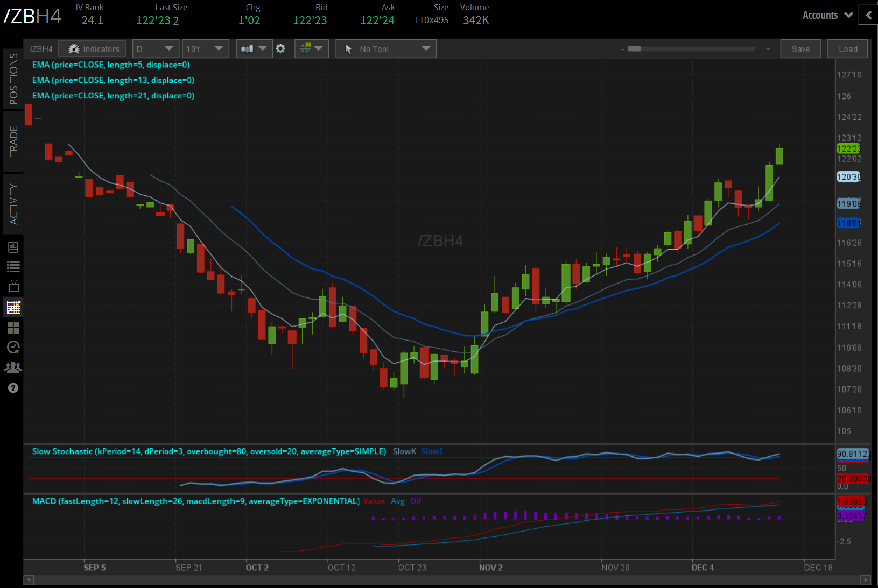Screen dimensions: 878x588
Task: Click the clock history icon in the sidebar
Action: (x=13, y=347)
